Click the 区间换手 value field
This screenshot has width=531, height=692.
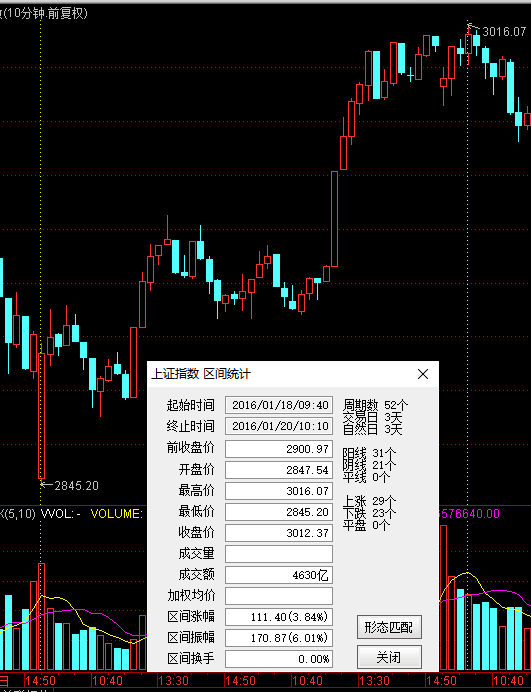[279, 659]
